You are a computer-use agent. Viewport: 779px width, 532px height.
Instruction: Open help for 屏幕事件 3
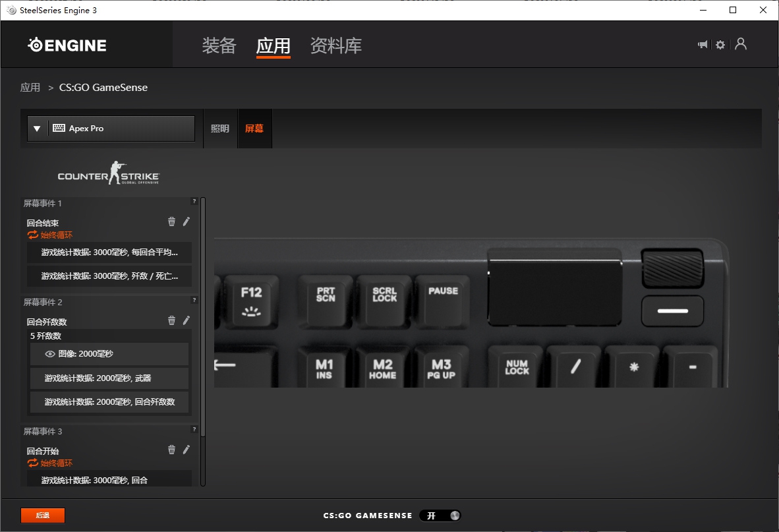pos(194,429)
